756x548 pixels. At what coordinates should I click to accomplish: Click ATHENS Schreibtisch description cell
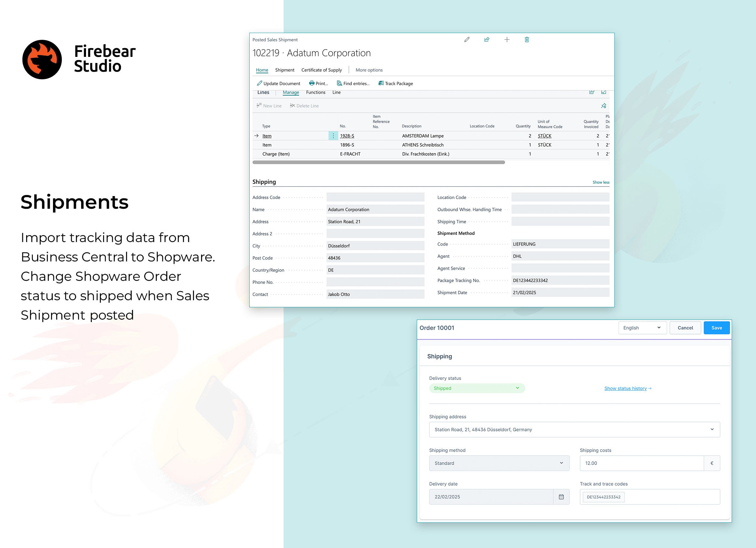click(x=423, y=145)
